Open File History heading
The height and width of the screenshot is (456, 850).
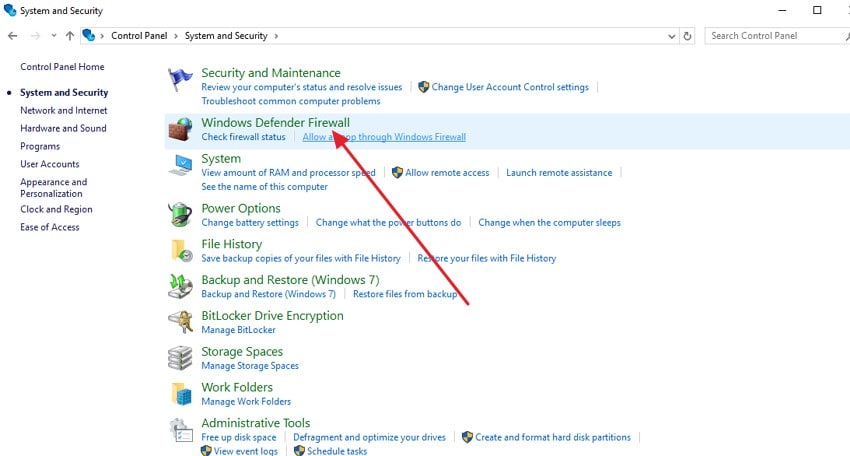tap(232, 244)
